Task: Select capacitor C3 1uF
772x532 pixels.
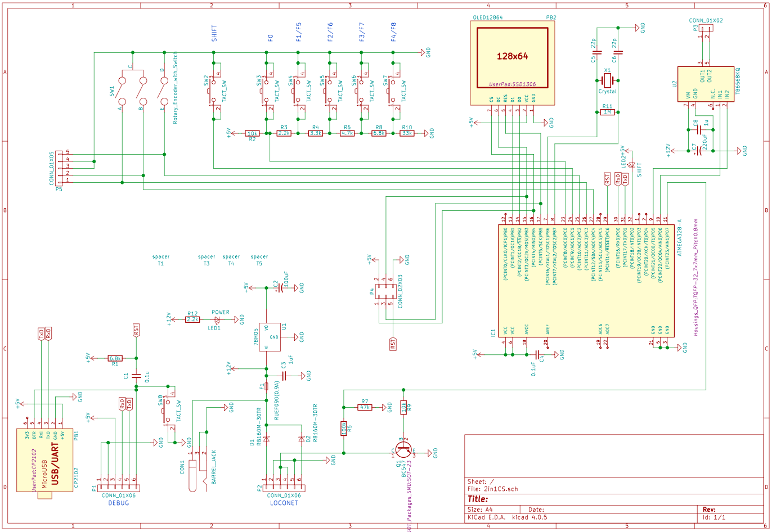Action: [x=283, y=375]
